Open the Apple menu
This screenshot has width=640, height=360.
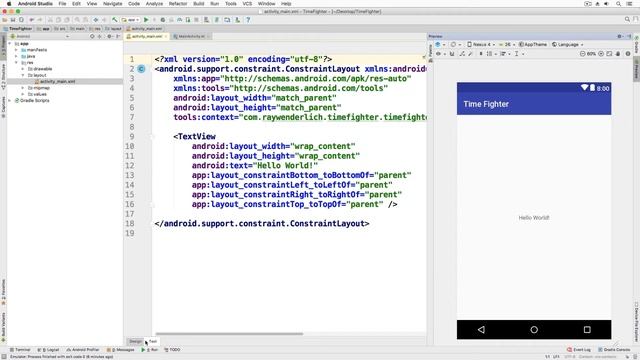point(9,4)
